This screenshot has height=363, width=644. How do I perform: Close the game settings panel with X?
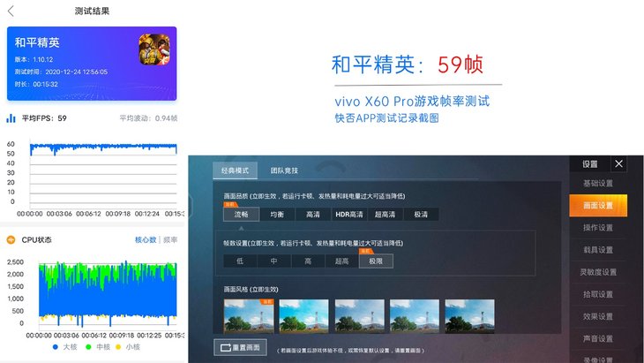618,163
